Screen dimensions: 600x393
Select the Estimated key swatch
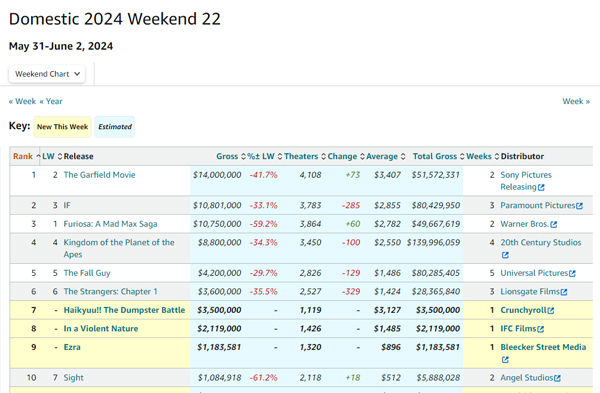(115, 127)
